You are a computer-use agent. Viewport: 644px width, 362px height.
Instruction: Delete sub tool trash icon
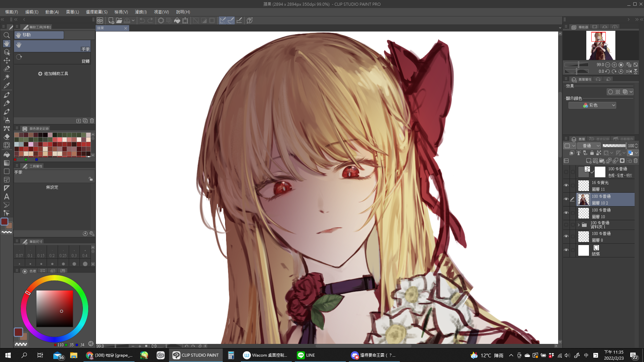point(92,121)
